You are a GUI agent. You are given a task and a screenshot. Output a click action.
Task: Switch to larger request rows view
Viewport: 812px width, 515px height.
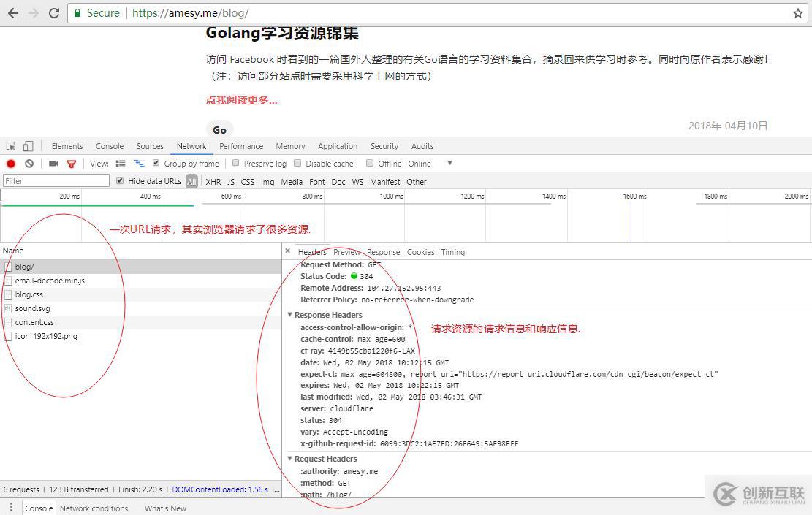(119, 163)
